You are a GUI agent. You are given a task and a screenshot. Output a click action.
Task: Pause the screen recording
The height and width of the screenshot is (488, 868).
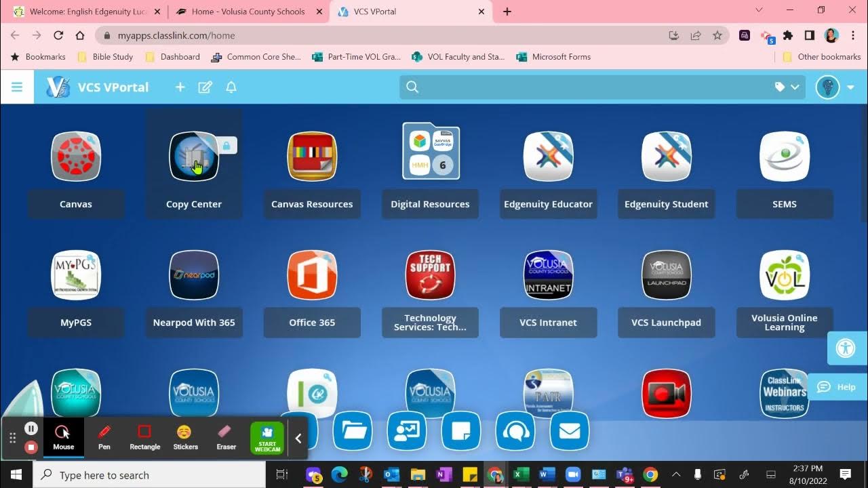31,428
